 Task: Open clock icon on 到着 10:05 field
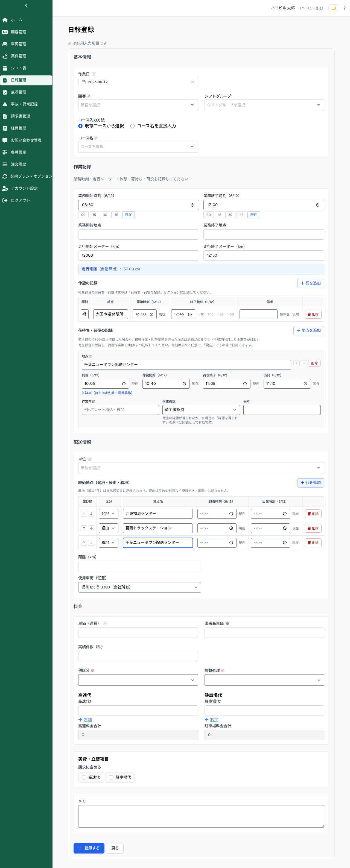[124, 384]
